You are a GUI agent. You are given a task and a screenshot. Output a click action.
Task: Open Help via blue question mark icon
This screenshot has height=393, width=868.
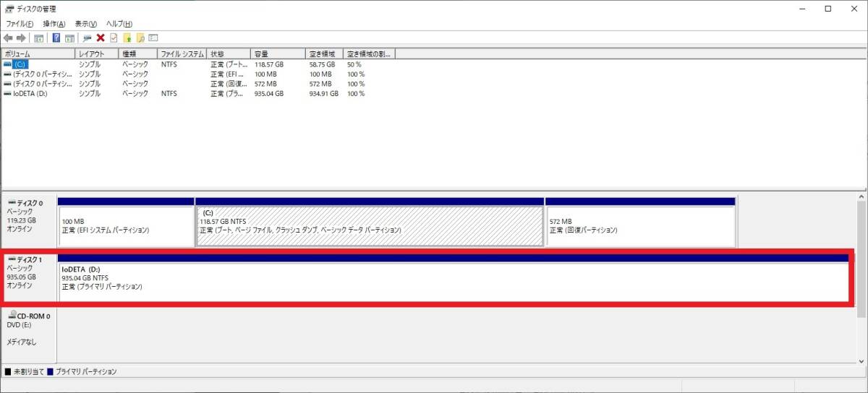(x=56, y=38)
